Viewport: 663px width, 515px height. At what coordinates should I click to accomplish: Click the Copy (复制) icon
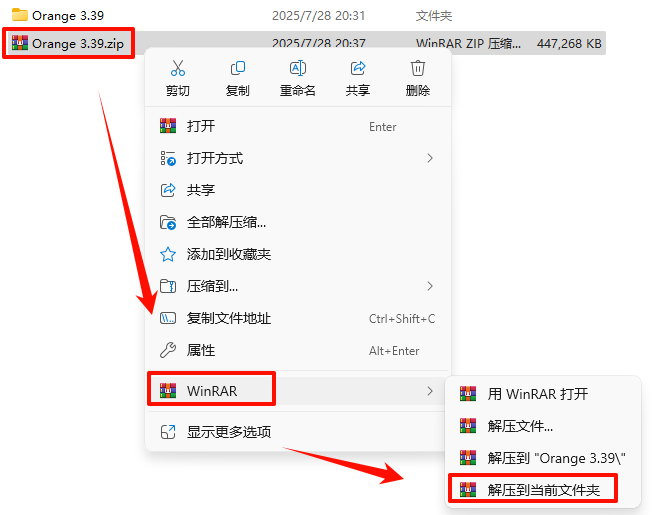[238, 68]
